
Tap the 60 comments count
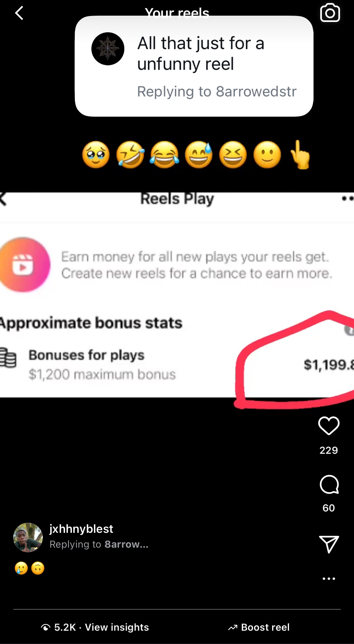coord(329,508)
